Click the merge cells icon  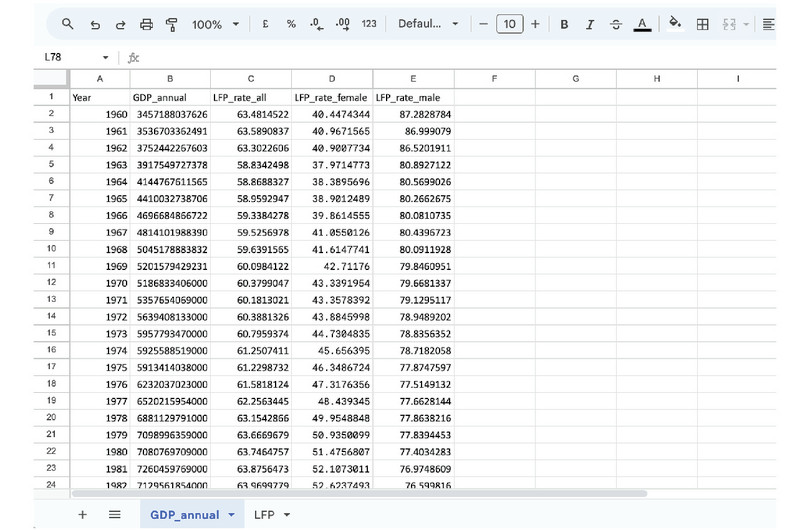[x=729, y=24]
